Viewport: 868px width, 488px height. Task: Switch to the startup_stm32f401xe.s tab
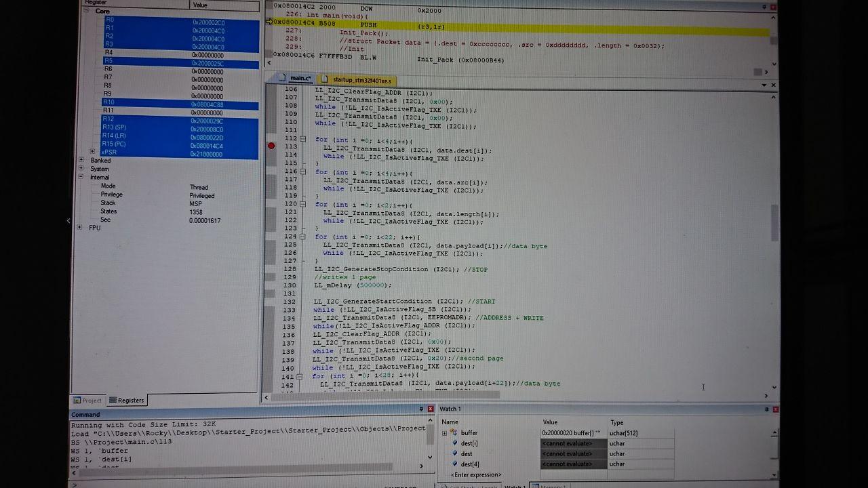click(361, 80)
